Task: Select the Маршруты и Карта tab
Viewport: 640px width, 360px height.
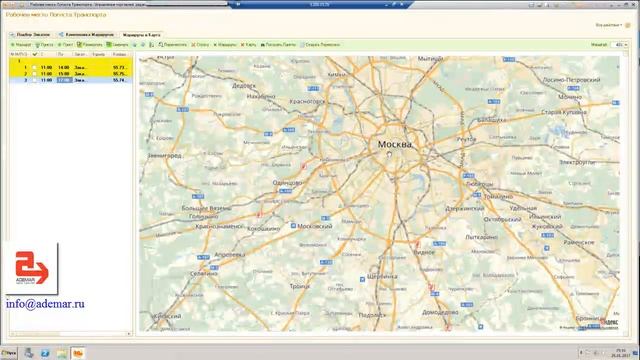Action: 141,35
